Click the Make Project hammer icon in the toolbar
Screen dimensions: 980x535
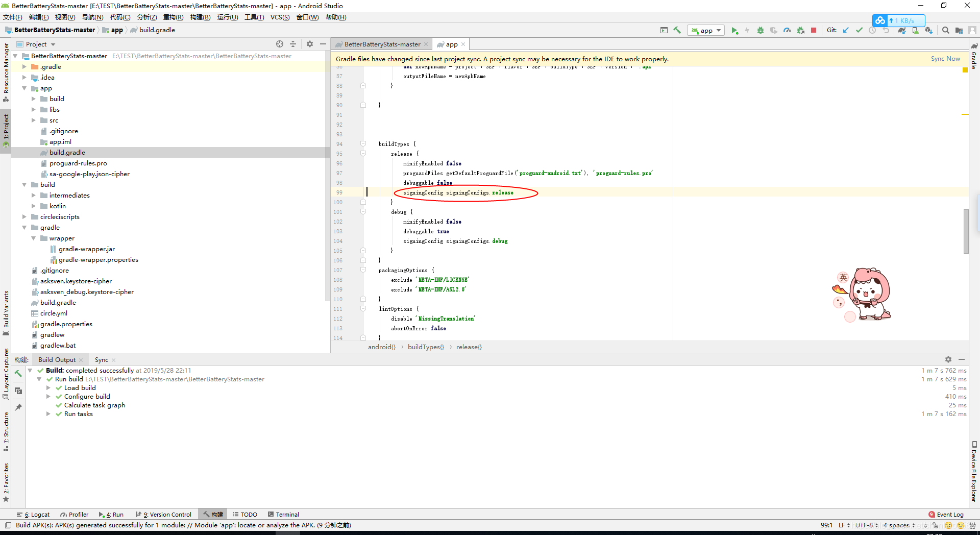[x=677, y=30]
